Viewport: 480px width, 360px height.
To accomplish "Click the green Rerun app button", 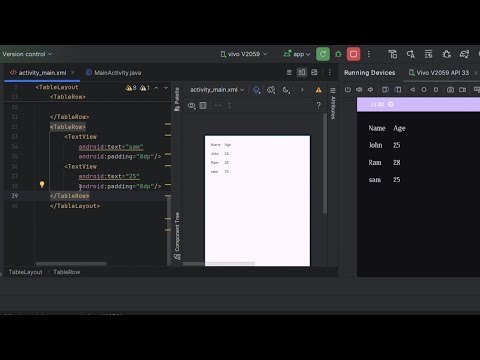I will (x=323, y=54).
